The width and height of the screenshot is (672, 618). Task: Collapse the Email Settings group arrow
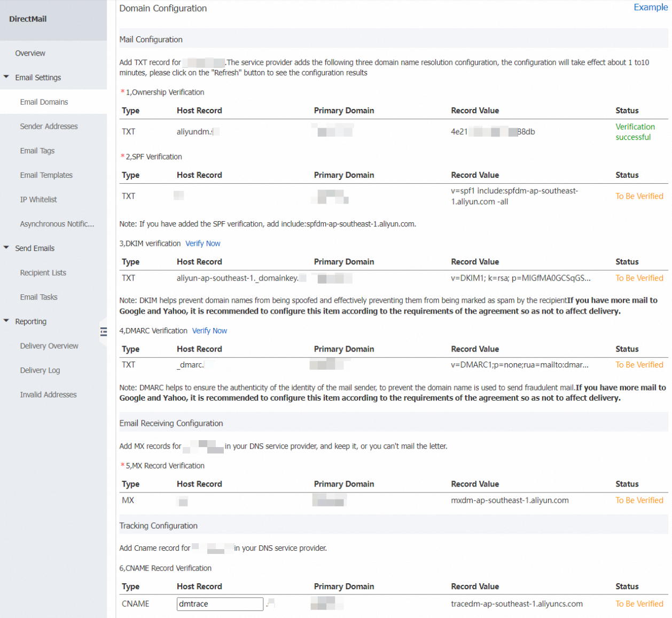6,77
